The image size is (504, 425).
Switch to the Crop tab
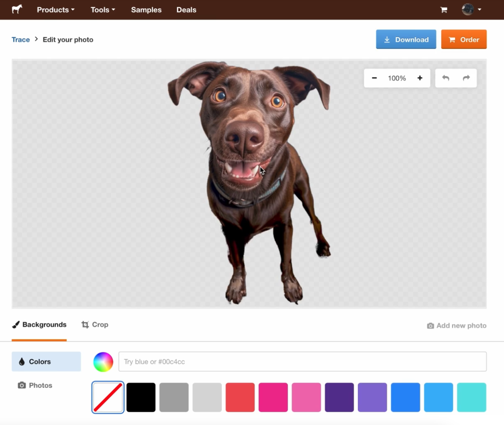(95, 324)
